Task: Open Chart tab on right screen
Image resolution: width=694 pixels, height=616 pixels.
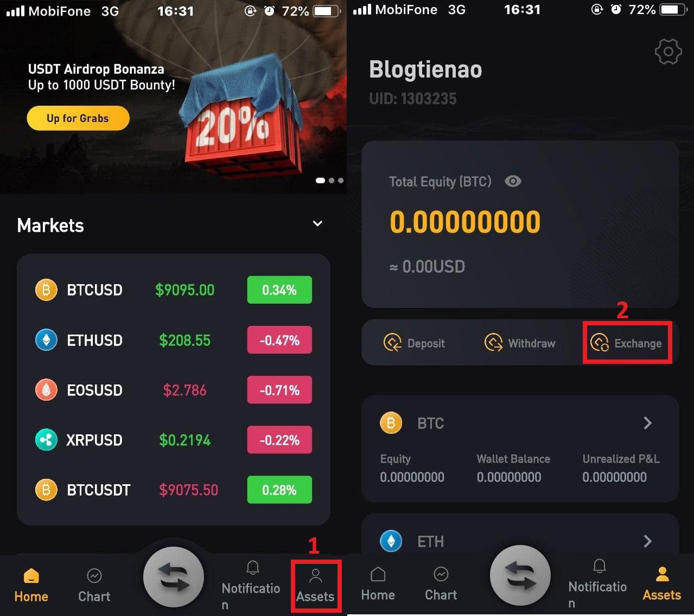Action: (441, 584)
